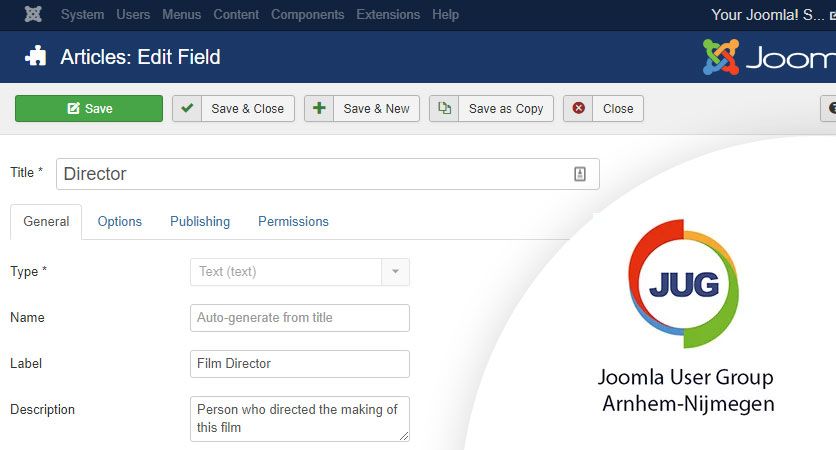The height and width of the screenshot is (450, 836).
Task: Open the System menu
Action: (82, 14)
